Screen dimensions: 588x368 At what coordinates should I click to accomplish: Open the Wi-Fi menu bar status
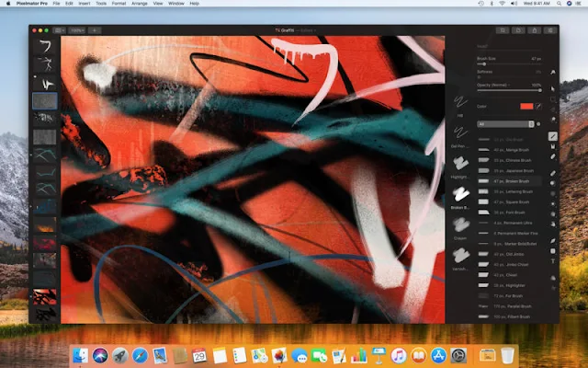click(x=502, y=4)
